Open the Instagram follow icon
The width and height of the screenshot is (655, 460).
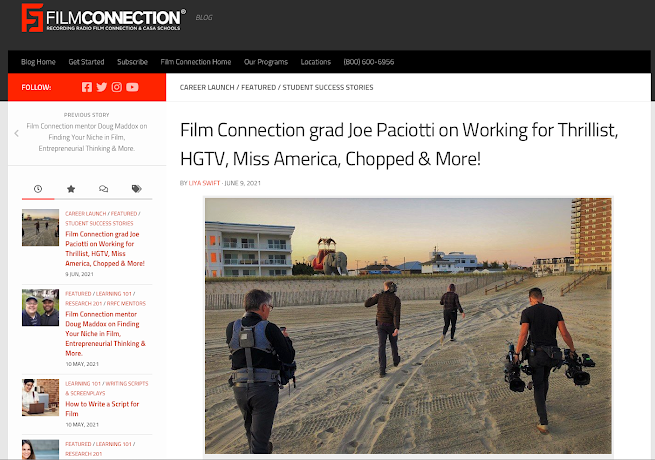point(117,87)
